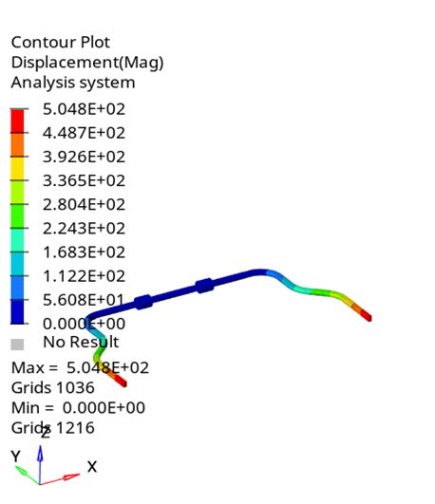This screenshot has width=435, height=504.
Task: Select the Min = 0.000E+00 annotation
Action: click(x=78, y=408)
